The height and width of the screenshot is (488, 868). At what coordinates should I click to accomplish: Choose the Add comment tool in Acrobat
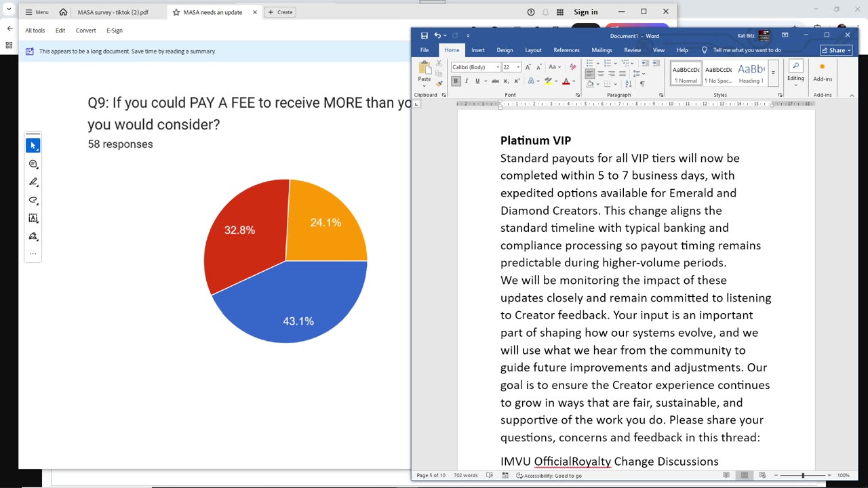coord(33,164)
